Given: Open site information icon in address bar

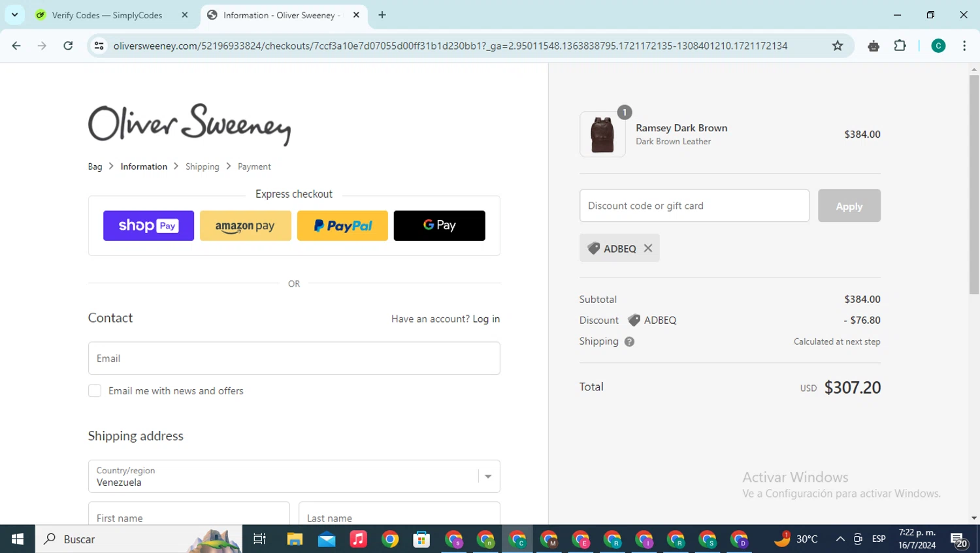Looking at the screenshot, I should 99,46.
